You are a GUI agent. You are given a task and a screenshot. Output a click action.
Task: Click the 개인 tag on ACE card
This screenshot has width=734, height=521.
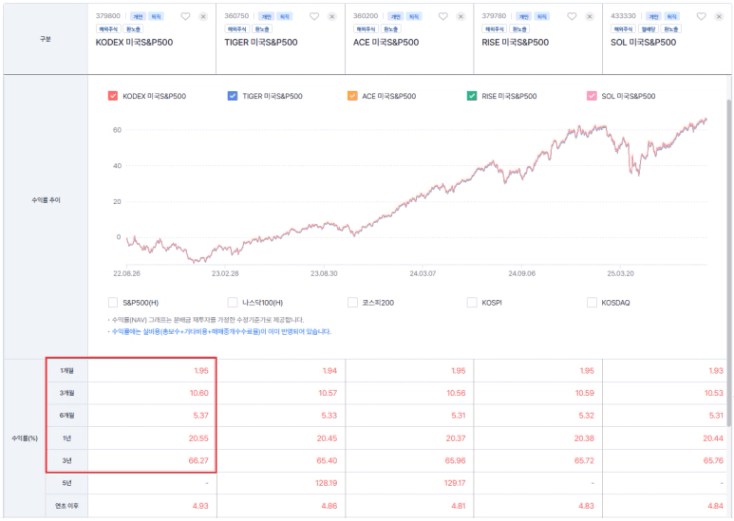coord(396,16)
